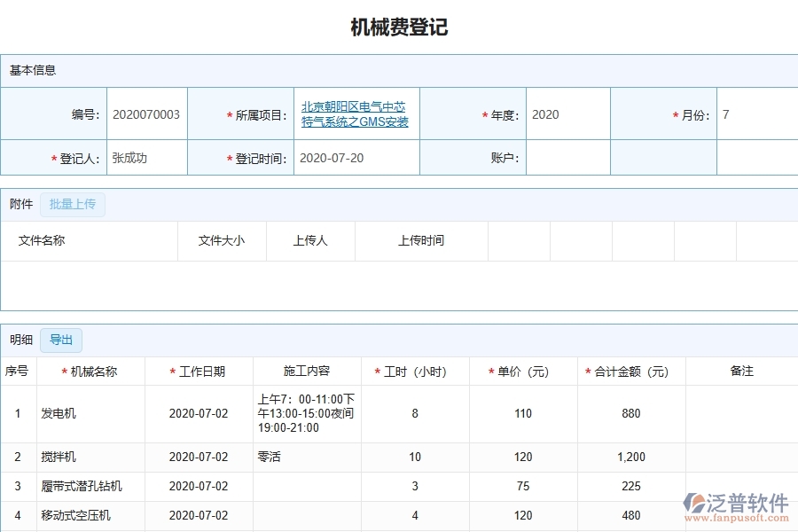Click the 文件名称 column header
798x532 pixels.
[40, 240]
